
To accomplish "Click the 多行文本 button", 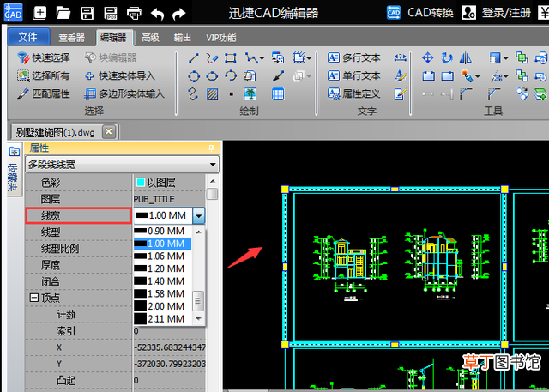I will click(354, 57).
